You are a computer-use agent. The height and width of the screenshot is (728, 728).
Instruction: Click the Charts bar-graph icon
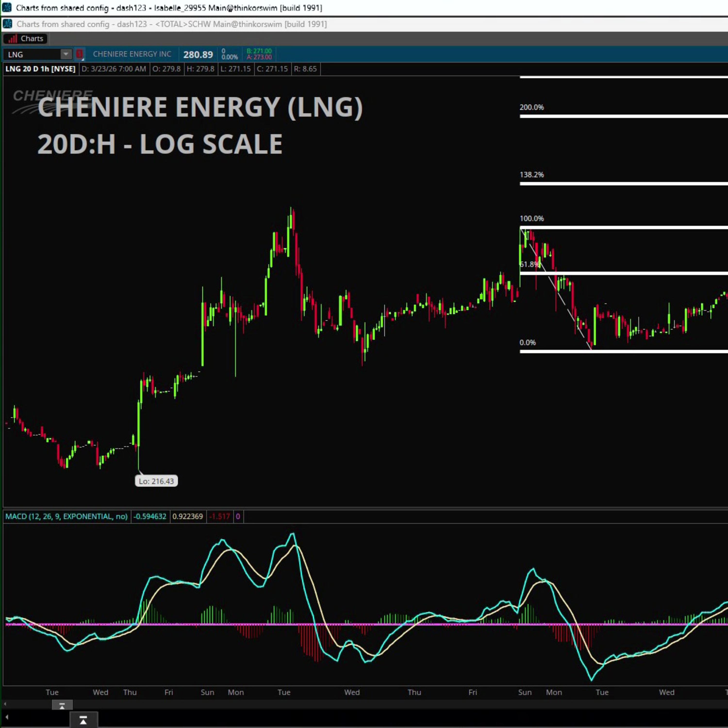(13, 38)
